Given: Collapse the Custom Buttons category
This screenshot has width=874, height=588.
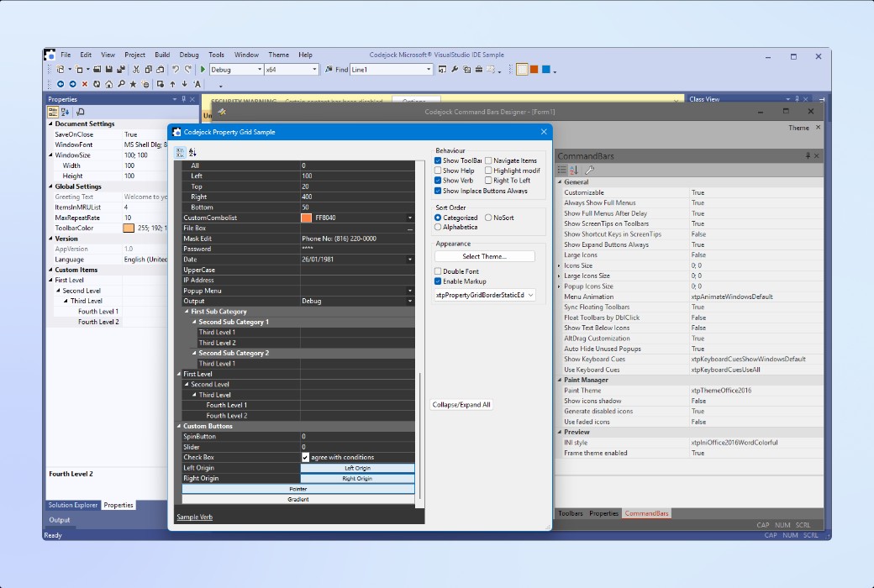Looking at the screenshot, I should click(x=179, y=427).
